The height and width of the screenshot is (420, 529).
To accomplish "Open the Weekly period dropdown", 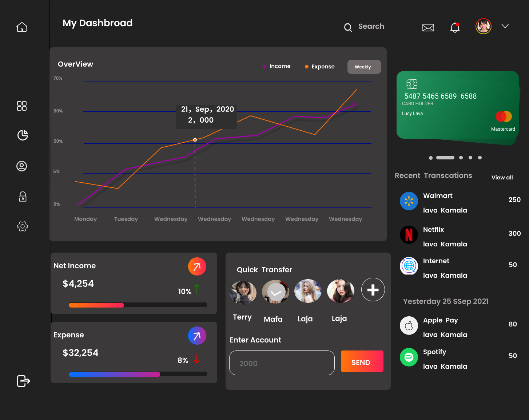I will click(364, 67).
